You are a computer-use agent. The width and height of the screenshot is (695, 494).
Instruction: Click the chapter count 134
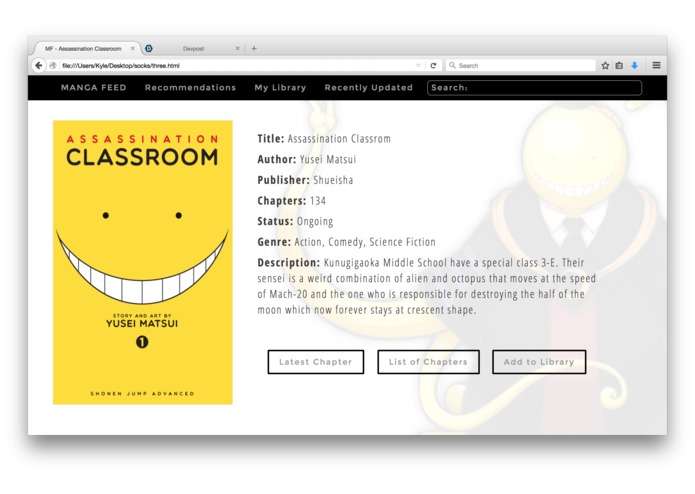coord(318,201)
